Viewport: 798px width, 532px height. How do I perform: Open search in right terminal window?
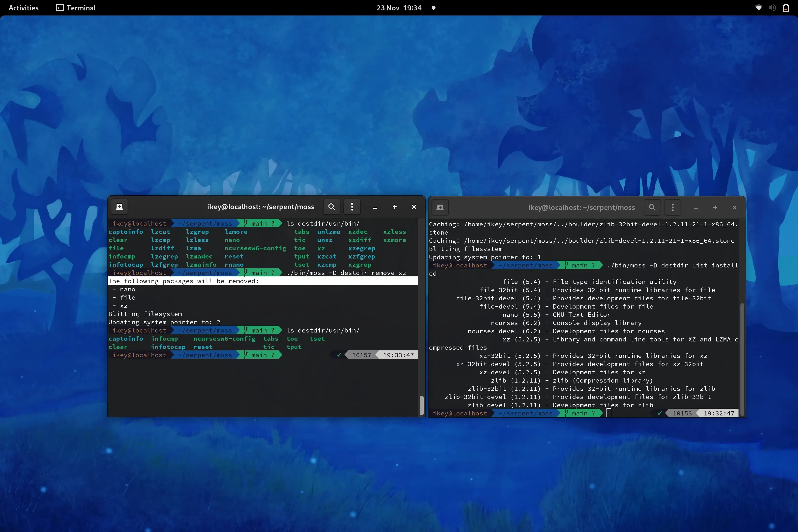coord(652,207)
